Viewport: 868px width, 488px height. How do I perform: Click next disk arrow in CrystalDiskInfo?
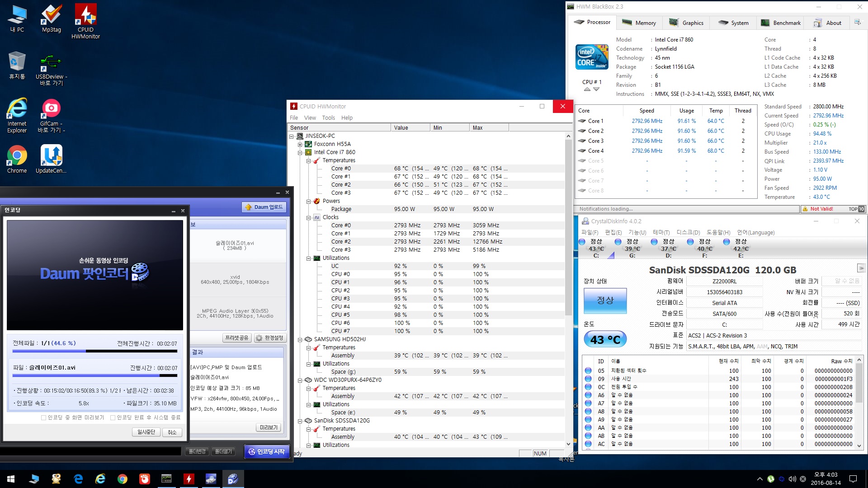[x=861, y=268]
